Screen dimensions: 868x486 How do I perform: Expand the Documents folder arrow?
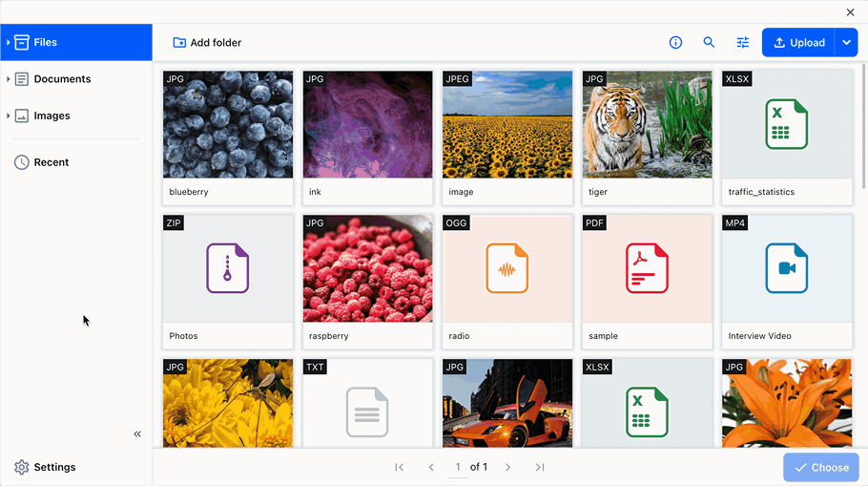8,79
